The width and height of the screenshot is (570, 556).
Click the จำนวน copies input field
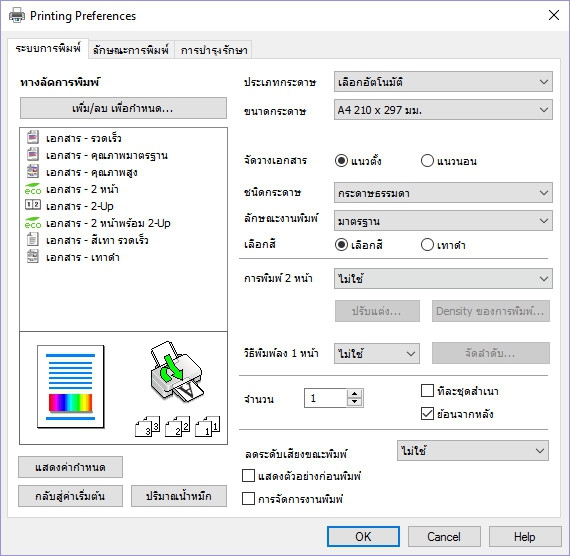326,398
